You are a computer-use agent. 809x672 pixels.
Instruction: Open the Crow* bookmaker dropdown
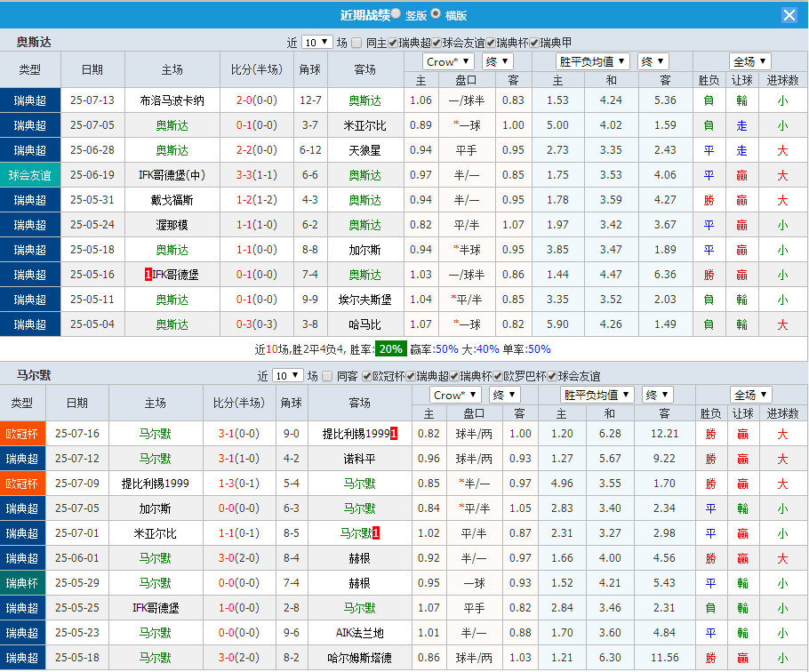pyautogui.click(x=448, y=61)
